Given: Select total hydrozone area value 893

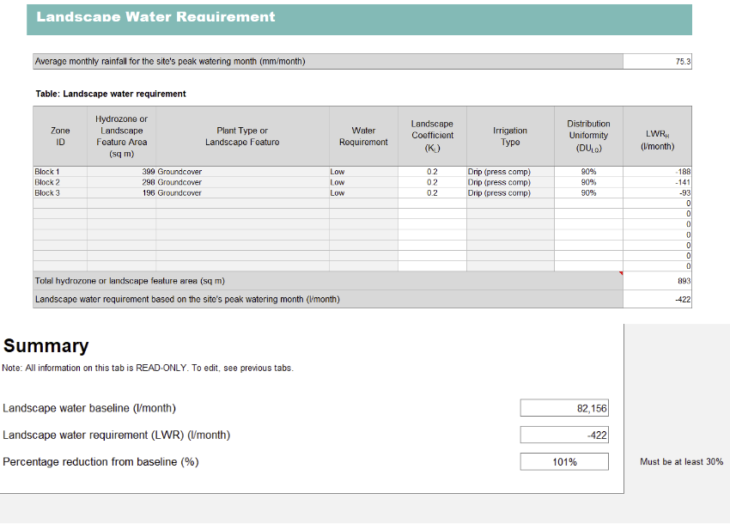Looking at the screenshot, I should [657, 281].
